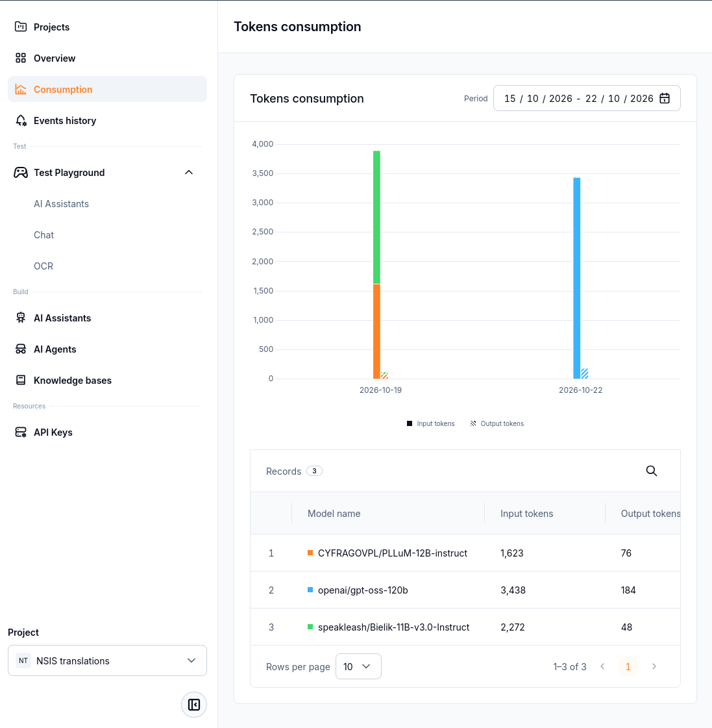712x728 pixels.
Task: Click the 1,623 input tokens value
Action: coord(512,553)
